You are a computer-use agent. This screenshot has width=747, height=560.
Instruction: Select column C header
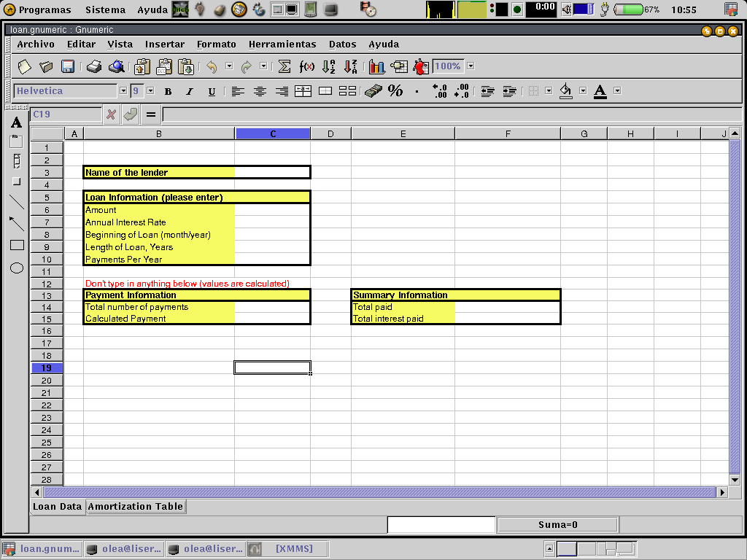pos(273,134)
